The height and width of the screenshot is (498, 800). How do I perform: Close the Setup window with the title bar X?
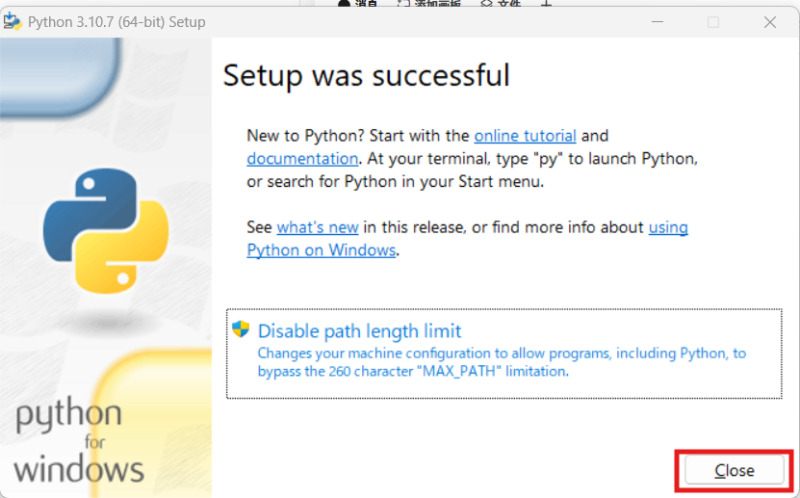[770, 22]
